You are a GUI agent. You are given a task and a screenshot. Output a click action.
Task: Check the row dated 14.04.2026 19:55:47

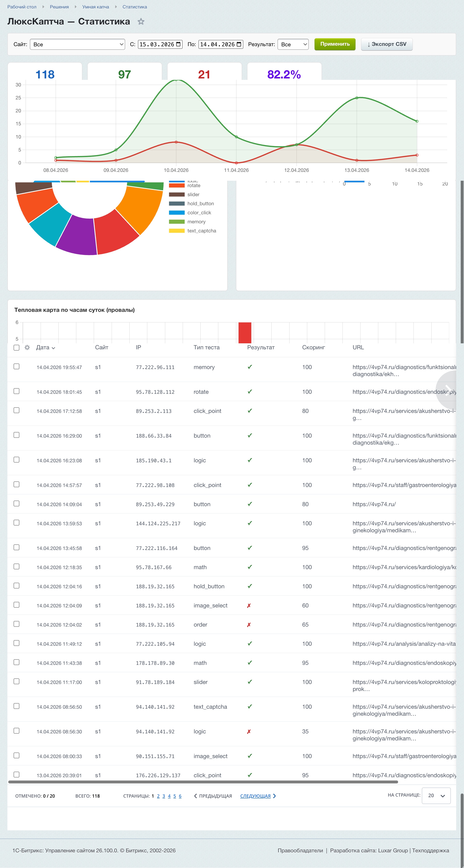[x=16, y=366]
